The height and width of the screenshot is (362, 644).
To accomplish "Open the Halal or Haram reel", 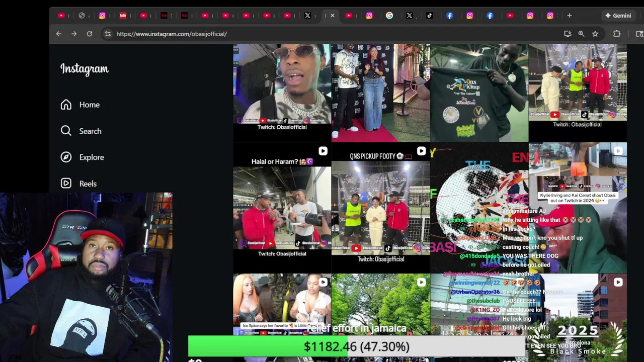I will 282,208.
